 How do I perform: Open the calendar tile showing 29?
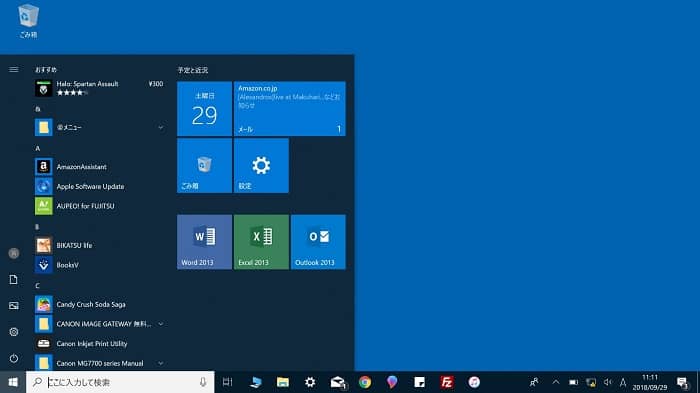[204, 109]
